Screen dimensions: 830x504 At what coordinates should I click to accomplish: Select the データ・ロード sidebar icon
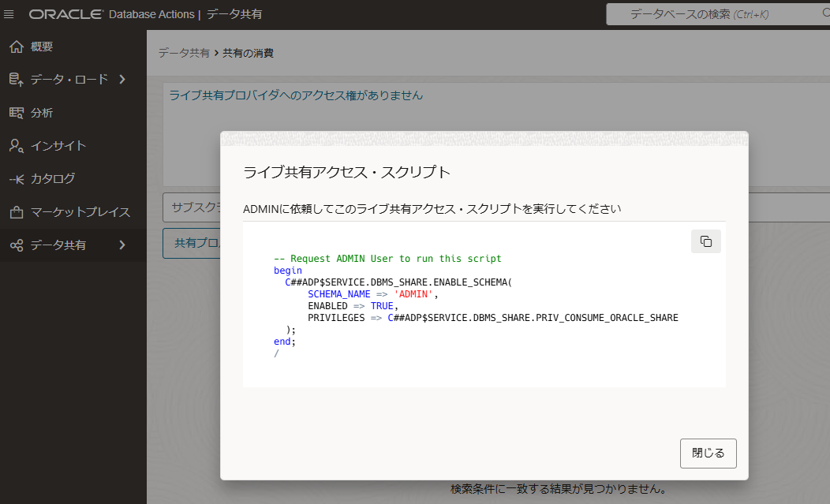tap(16, 79)
